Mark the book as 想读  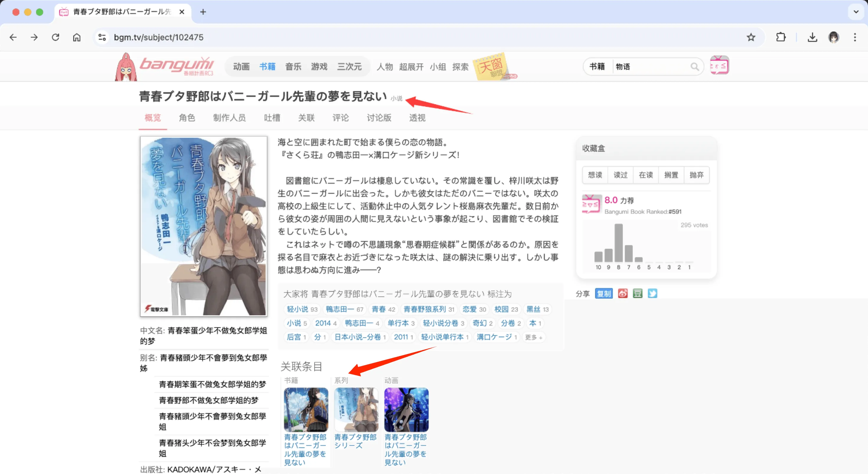coord(595,175)
